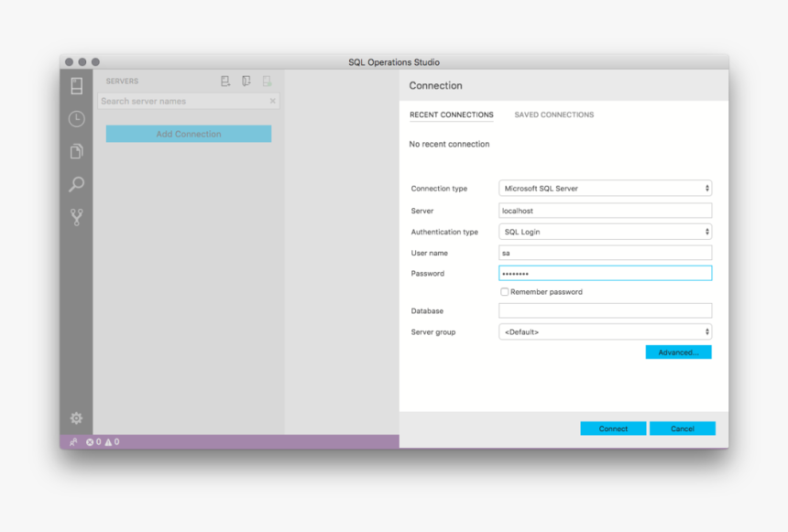Click the Server field containing localhost
The image size is (788, 532).
point(605,211)
